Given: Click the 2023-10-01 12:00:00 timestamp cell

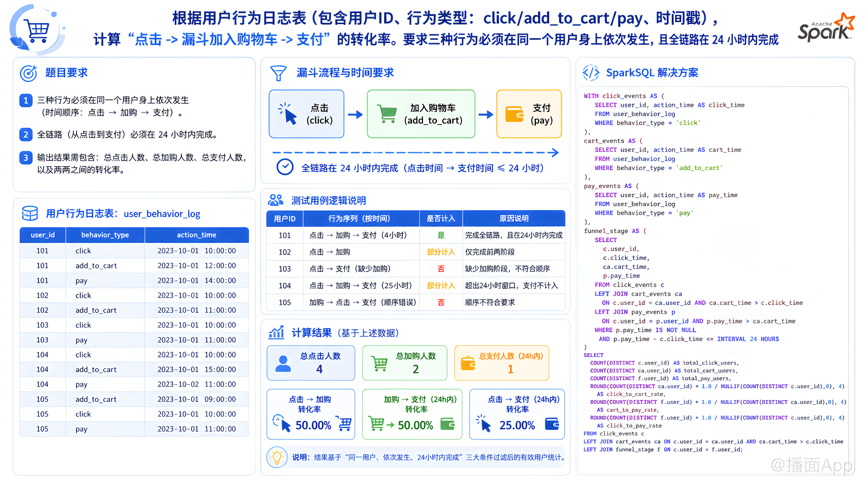Looking at the screenshot, I should pos(197,265).
